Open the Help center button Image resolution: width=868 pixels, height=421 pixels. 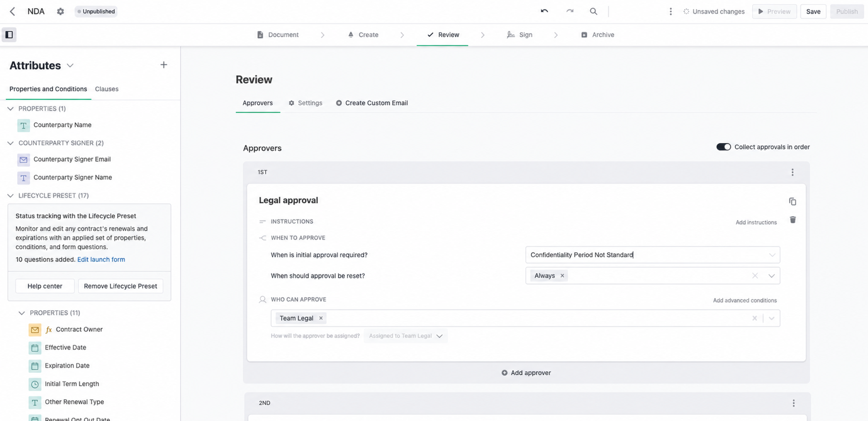(x=45, y=286)
